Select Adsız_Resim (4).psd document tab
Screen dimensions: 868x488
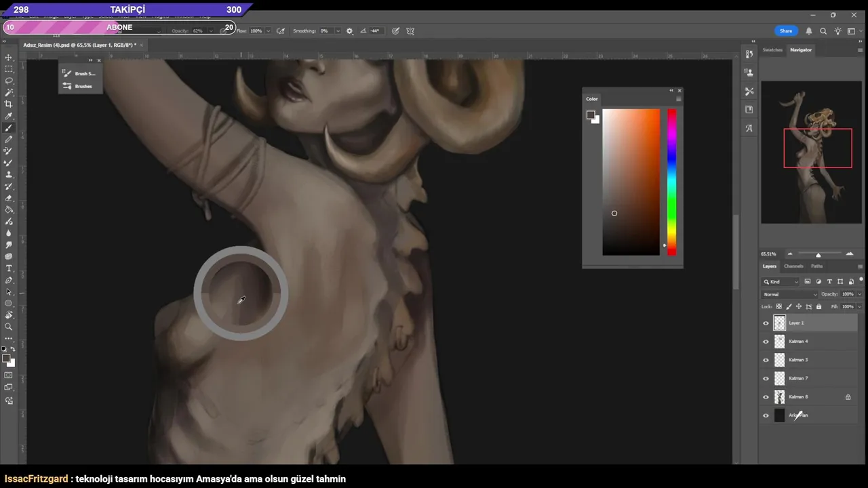[79, 45]
